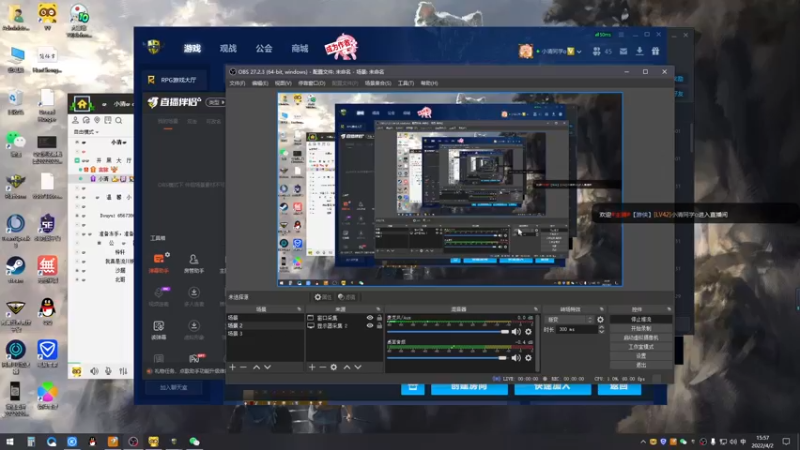
Task: Pop out the 混音器 dock panel
Action: [536, 309]
